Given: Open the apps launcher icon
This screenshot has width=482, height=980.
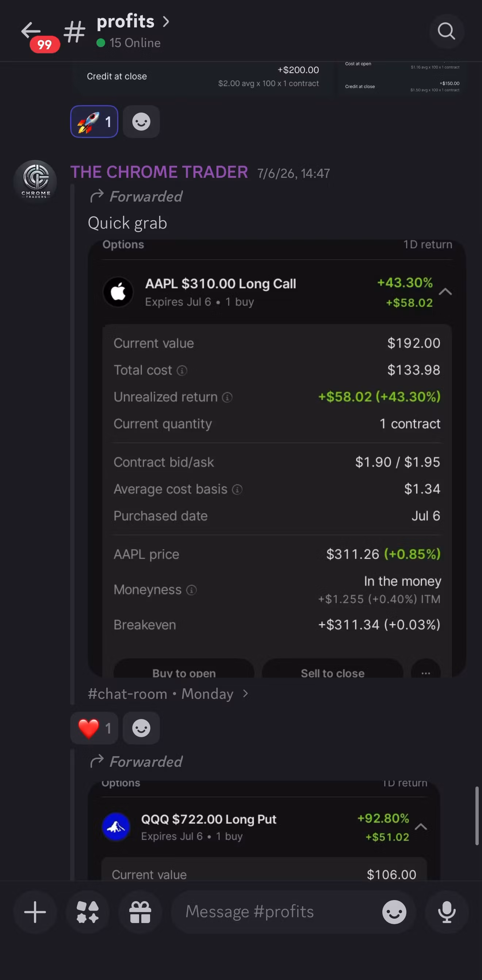Looking at the screenshot, I should (88, 912).
